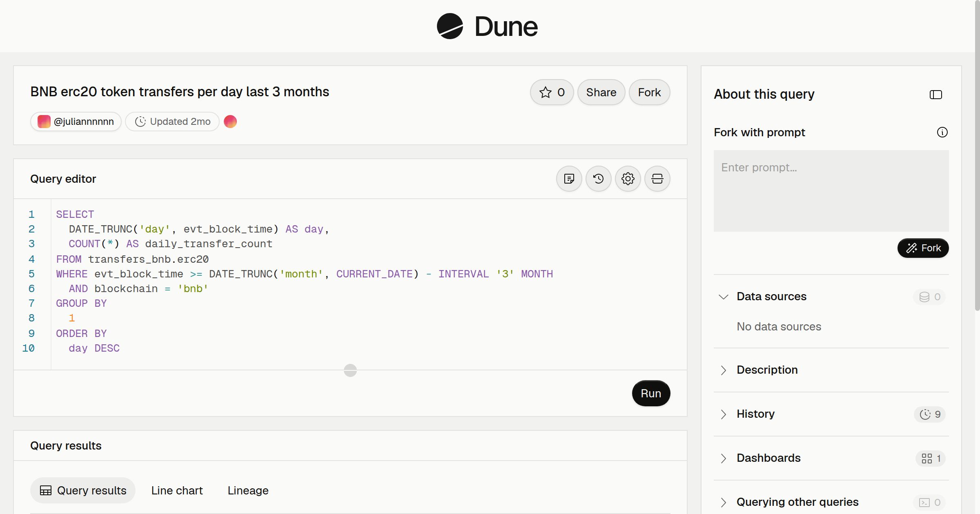980x514 pixels.
Task: Expand the Description section
Action: click(x=723, y=370)
